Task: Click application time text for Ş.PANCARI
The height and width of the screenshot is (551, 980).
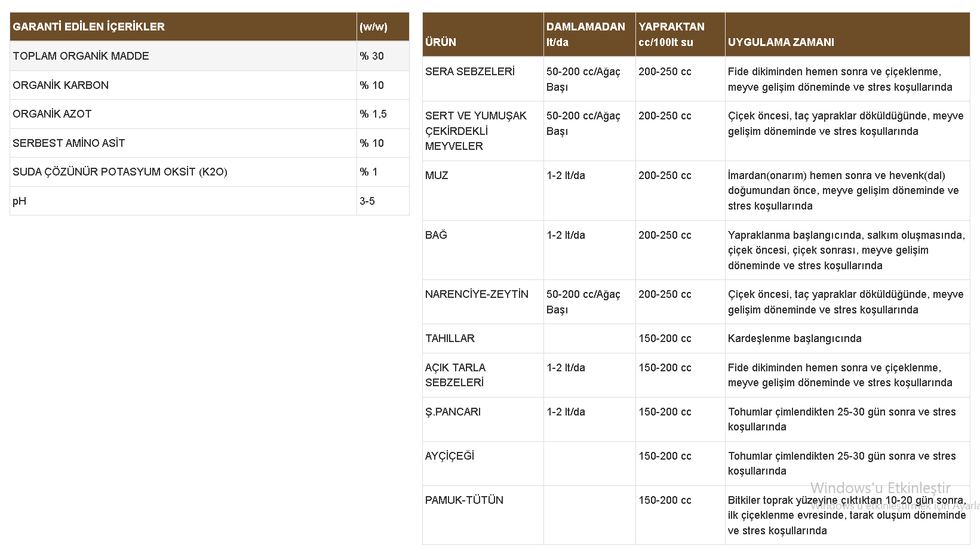Action: point(842,419)
